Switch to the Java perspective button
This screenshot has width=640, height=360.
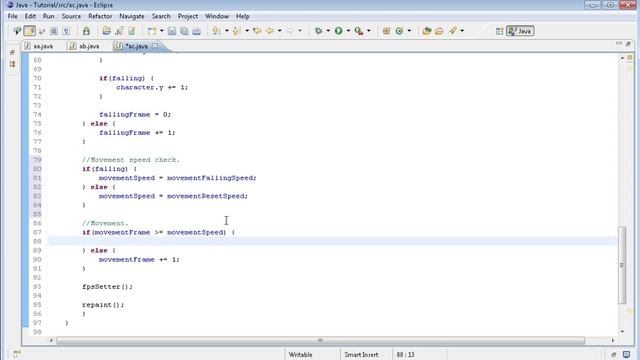pyautogui.click(x=520, y=31)
